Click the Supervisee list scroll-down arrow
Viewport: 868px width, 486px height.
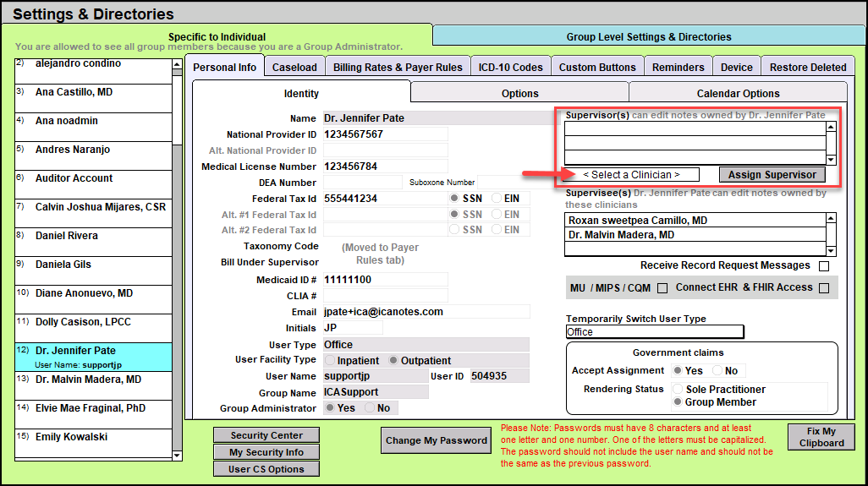coord(831,251)
